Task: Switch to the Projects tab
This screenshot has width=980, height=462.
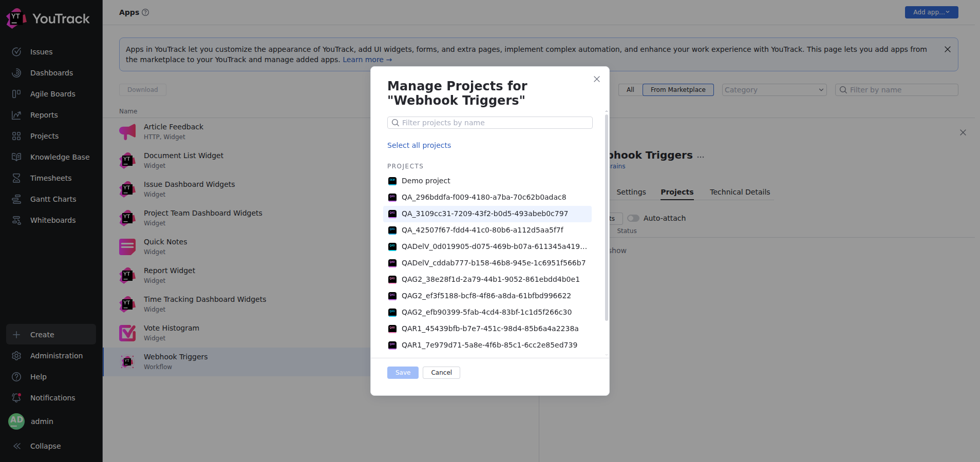Action: tap(677, 192)
